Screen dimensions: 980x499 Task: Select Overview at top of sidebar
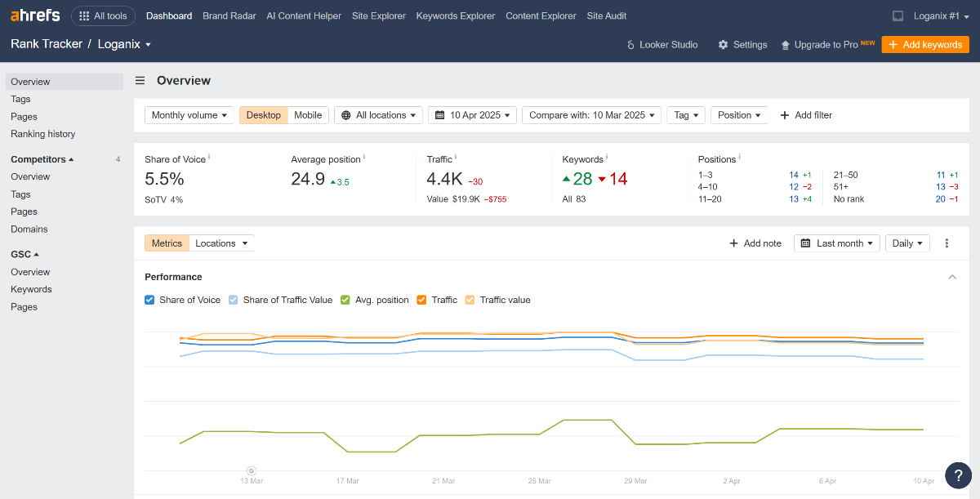64,82
